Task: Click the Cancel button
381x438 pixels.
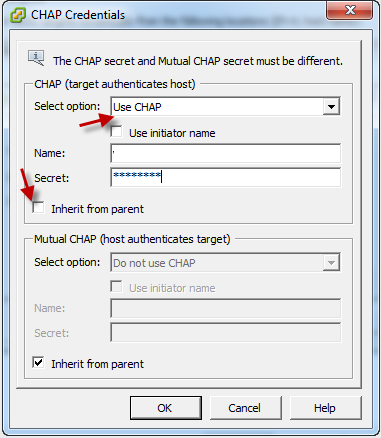Action: (x=246, y=408)
